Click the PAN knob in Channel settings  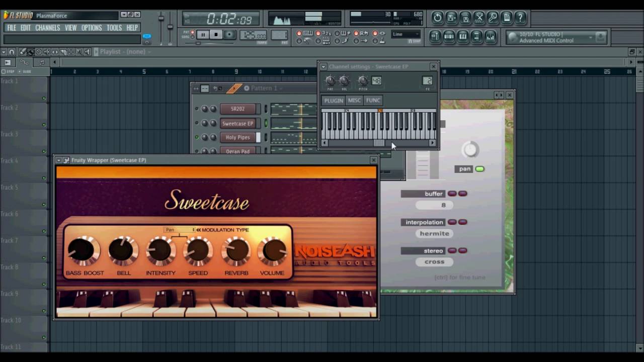click(330, 80)
